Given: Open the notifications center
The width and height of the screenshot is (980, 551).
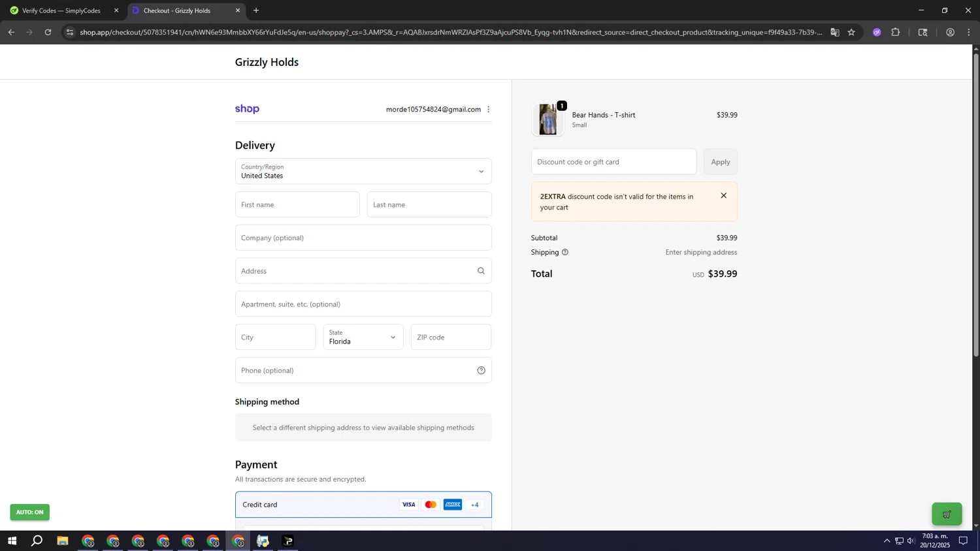Looking at the screenshot, I should tap(963, 541).
